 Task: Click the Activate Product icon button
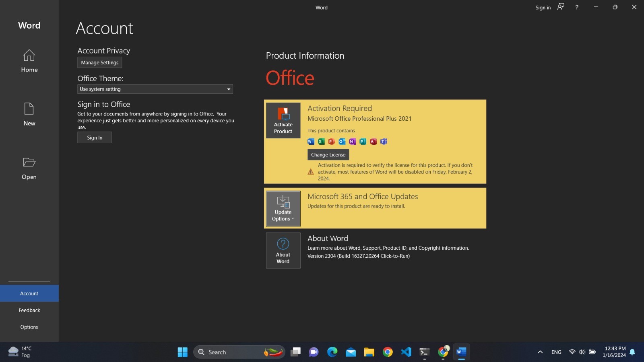tap(283, 120)
